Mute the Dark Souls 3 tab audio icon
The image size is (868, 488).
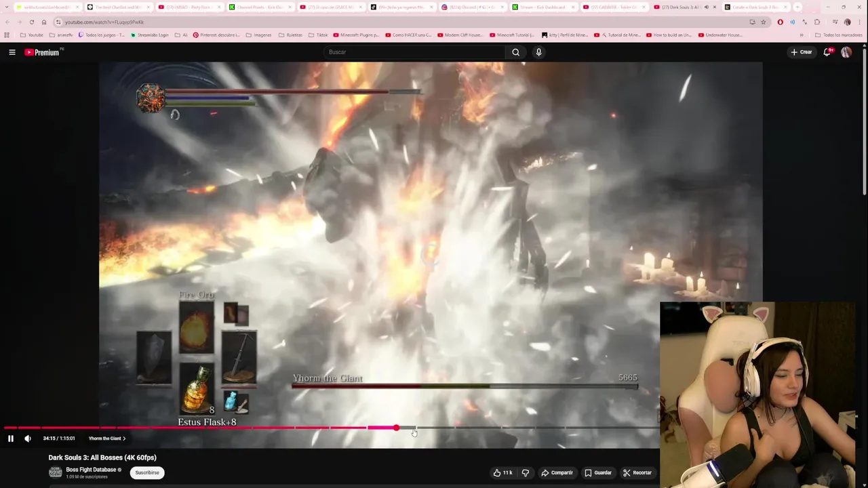706,7
